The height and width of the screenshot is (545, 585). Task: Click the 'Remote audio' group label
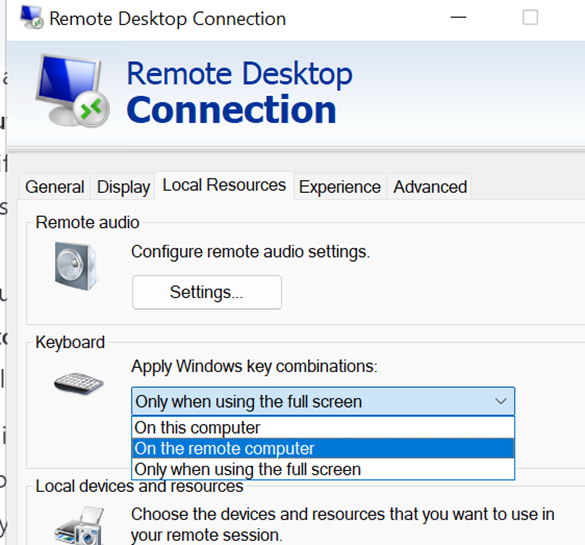click(87, 222)
